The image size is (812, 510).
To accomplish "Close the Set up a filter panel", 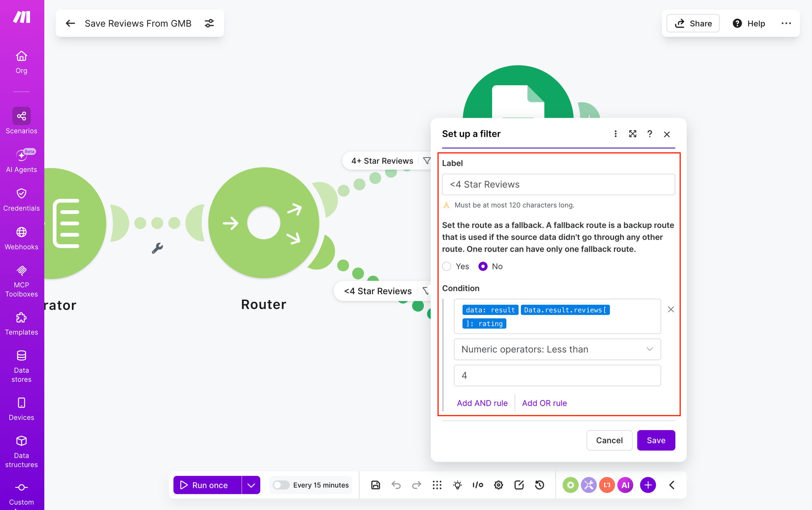I will [x=667, y=134].
